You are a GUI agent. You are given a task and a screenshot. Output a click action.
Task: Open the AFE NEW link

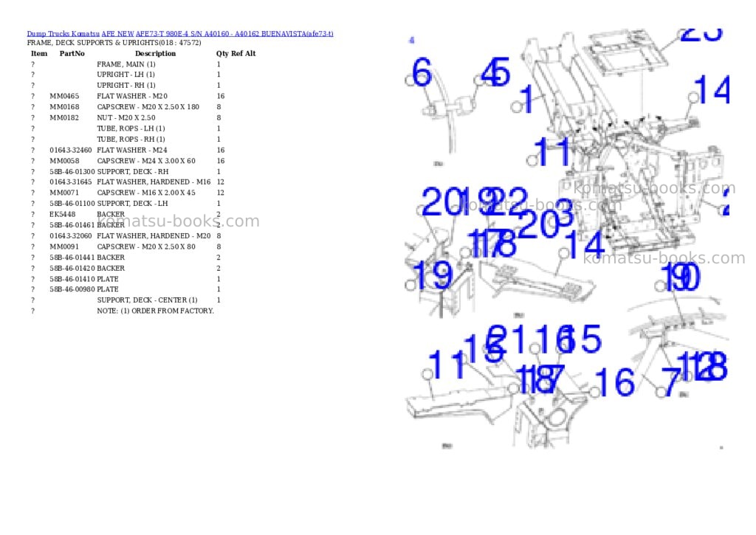117,34
